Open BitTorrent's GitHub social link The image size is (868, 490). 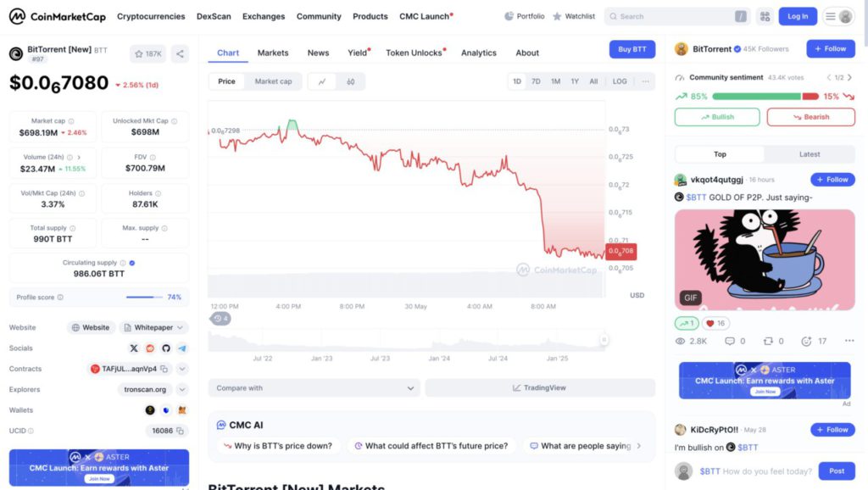point(166,348)
